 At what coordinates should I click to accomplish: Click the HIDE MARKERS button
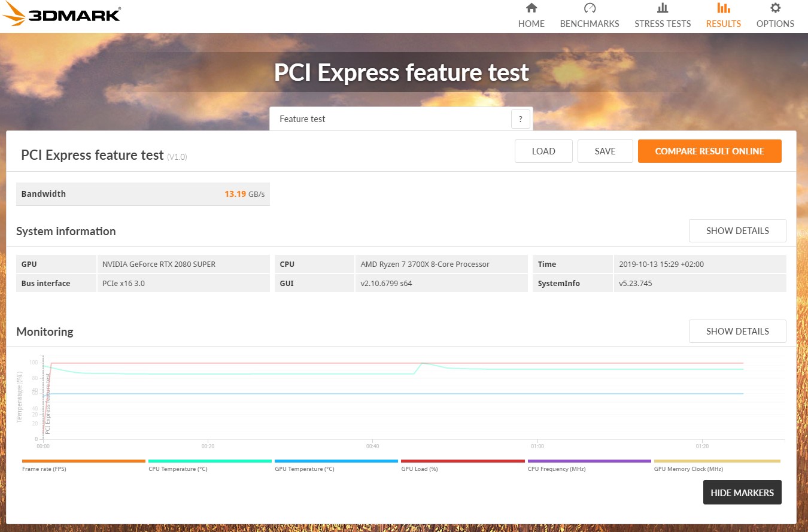[742, 493]
